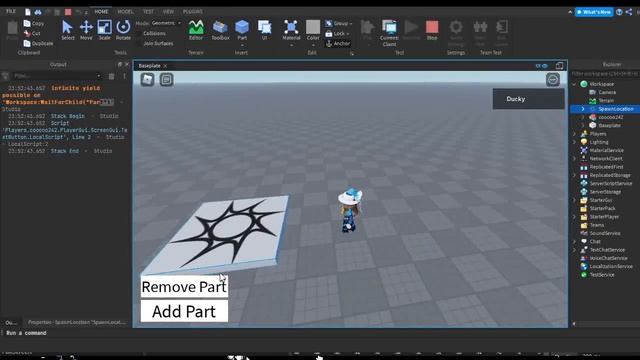Viewport: 640px width, 360px height.
Task: Select Terrain in Explorer
Action: click(x=606, y=100)
